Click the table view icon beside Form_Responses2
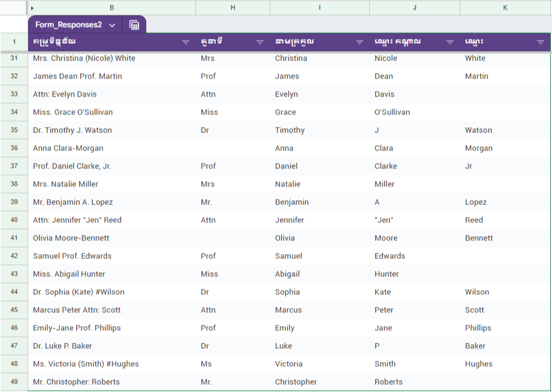The height and width of the screenshot is (392, 552). pyautogui.click(x=134, y=25)
